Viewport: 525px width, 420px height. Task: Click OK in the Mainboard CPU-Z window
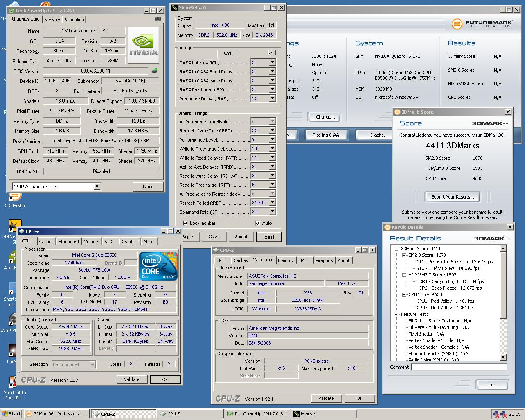tap(359, 398)
